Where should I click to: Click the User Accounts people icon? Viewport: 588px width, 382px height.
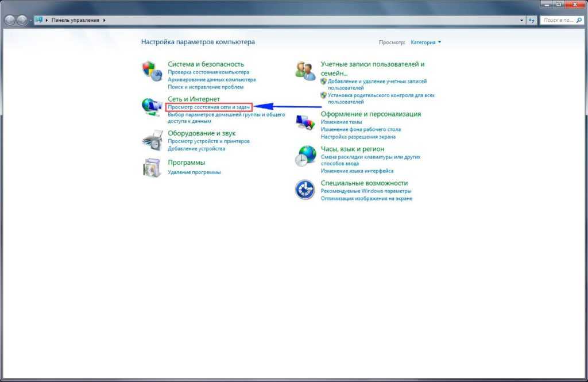point(304,71)
